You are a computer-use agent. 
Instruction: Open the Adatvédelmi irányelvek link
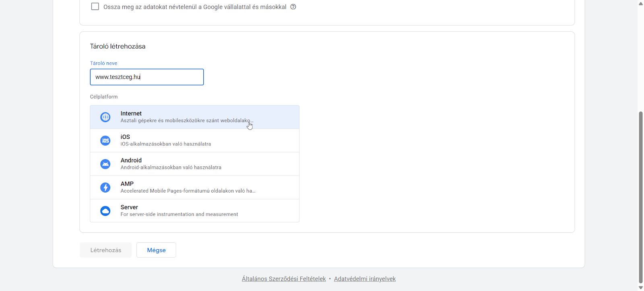click(x=365, y=279)
